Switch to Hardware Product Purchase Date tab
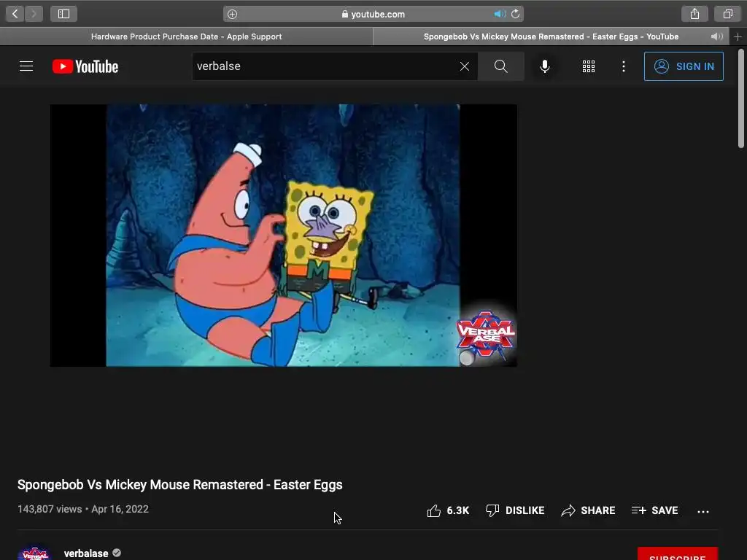Image resolution: width=747 pixels, height=560 pixels. pos(186,36)
